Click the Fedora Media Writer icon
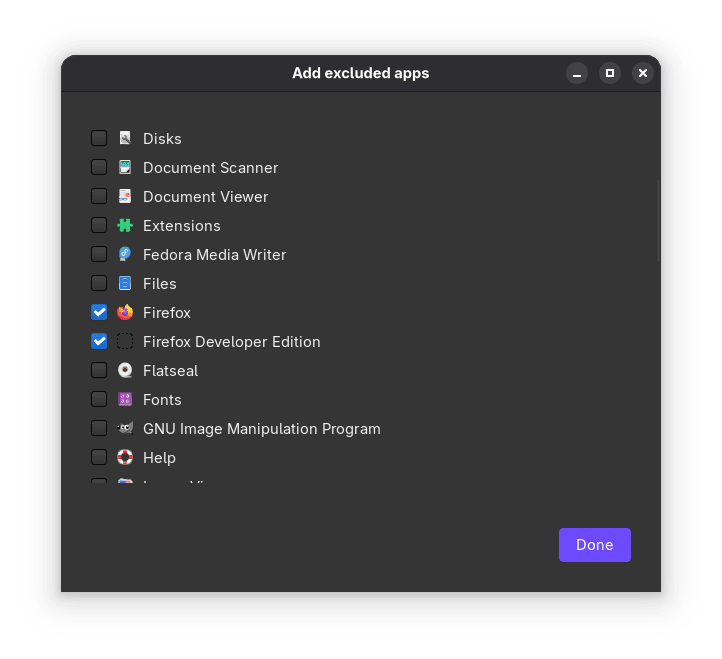Image resolution: width=722 pixels, height=659 pixels. point(125,254)
